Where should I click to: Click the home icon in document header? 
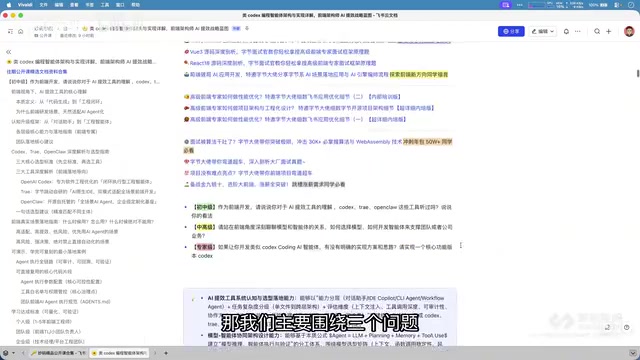20,31
